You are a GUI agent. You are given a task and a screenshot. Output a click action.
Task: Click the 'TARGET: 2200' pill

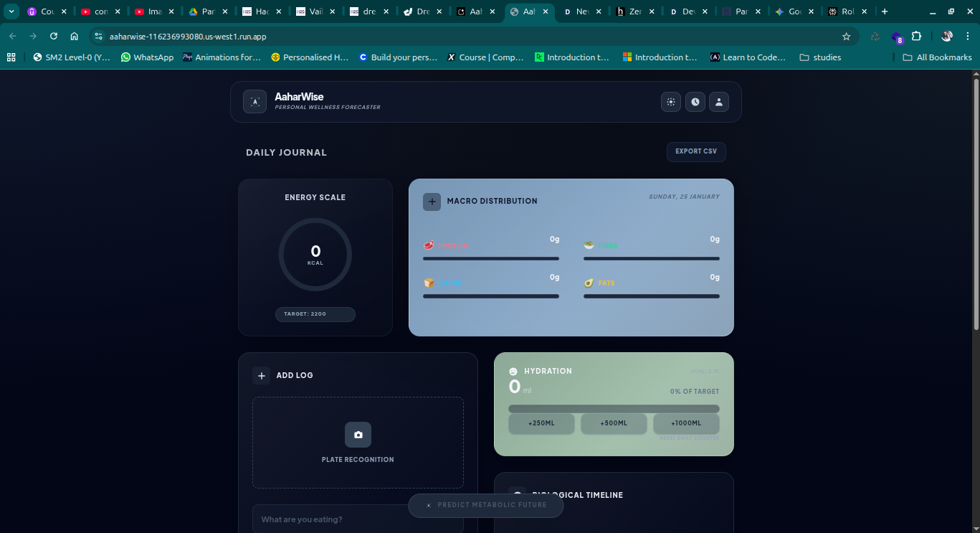point(315,314)
